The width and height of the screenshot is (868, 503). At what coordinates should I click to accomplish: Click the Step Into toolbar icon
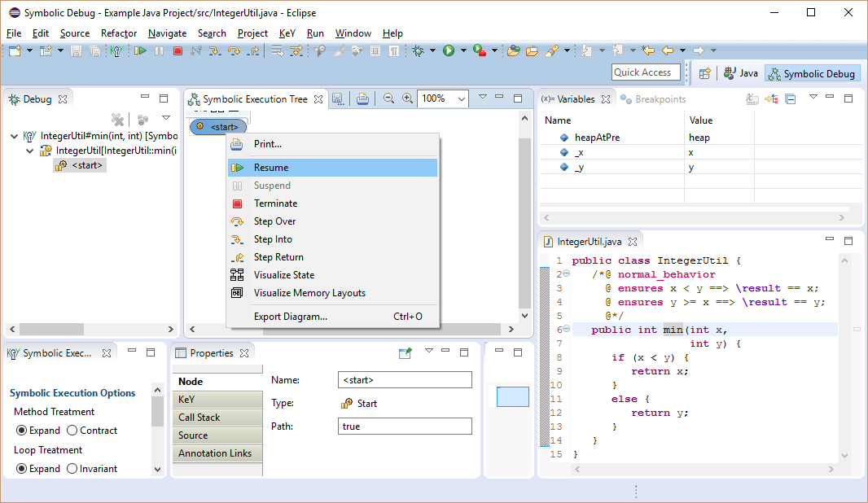(215, 51)
